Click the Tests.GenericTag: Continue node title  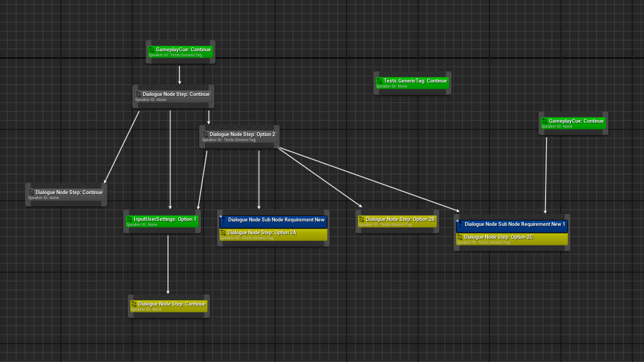[415, 81]
